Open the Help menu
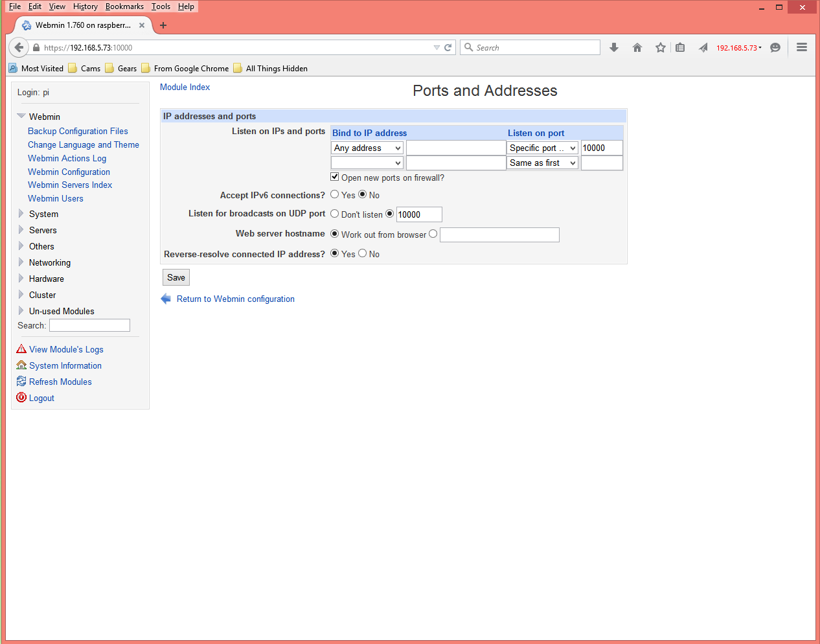Image resolution: width=820 pixels, height=644 pixels. 187,6
